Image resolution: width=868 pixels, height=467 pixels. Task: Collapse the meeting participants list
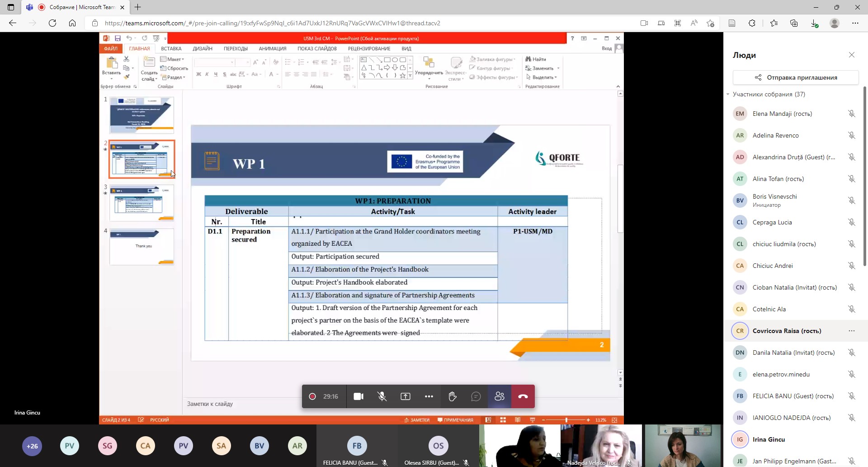coord(728,95)
